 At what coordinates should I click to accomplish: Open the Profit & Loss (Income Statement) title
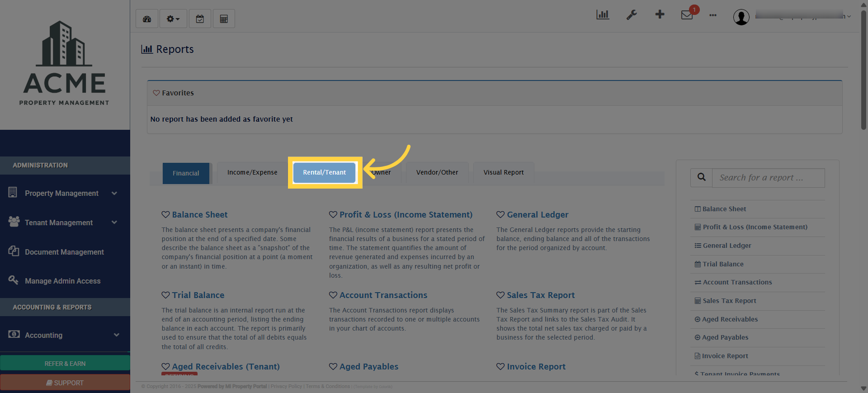point(406,214)
